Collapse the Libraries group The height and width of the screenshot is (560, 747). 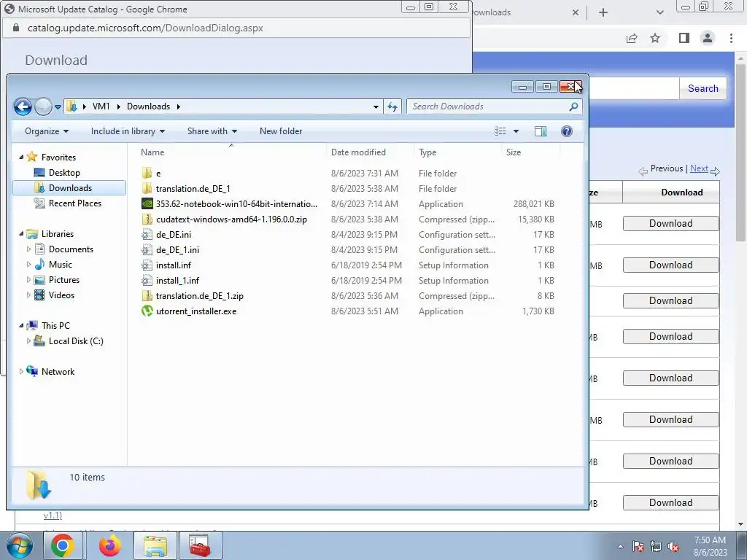pos(21,234)
